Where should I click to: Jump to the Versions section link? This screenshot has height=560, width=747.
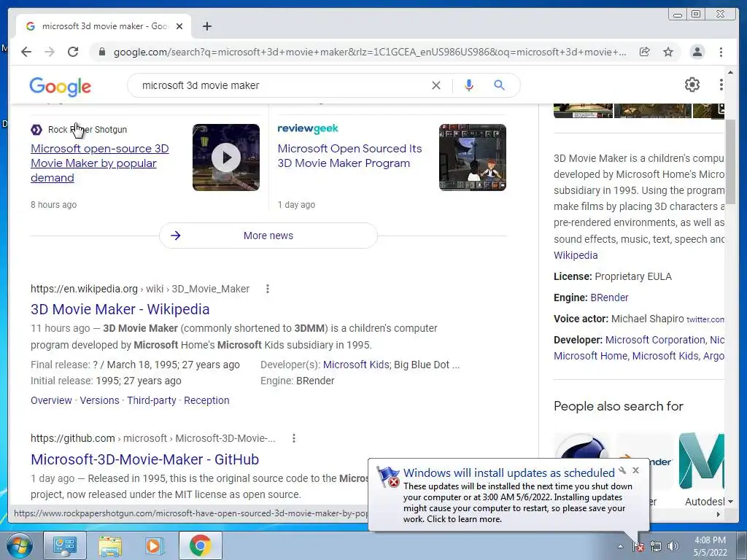(x=99, y=400)
